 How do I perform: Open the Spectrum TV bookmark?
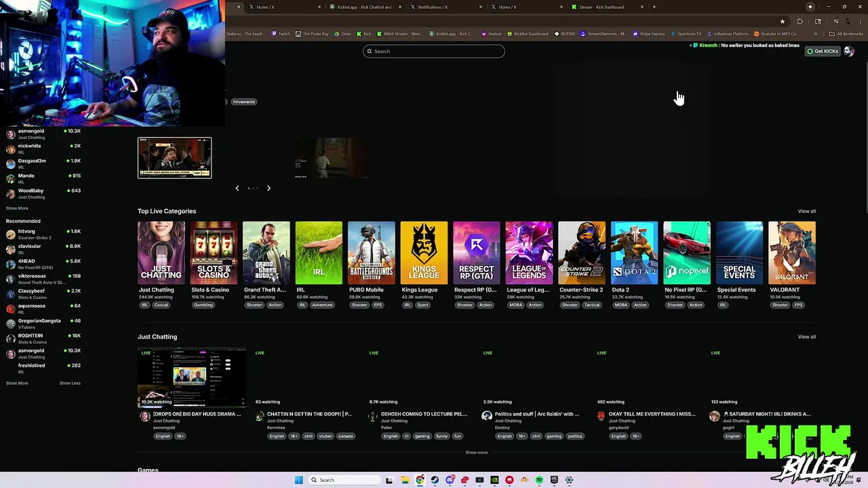tap(686, 34)
